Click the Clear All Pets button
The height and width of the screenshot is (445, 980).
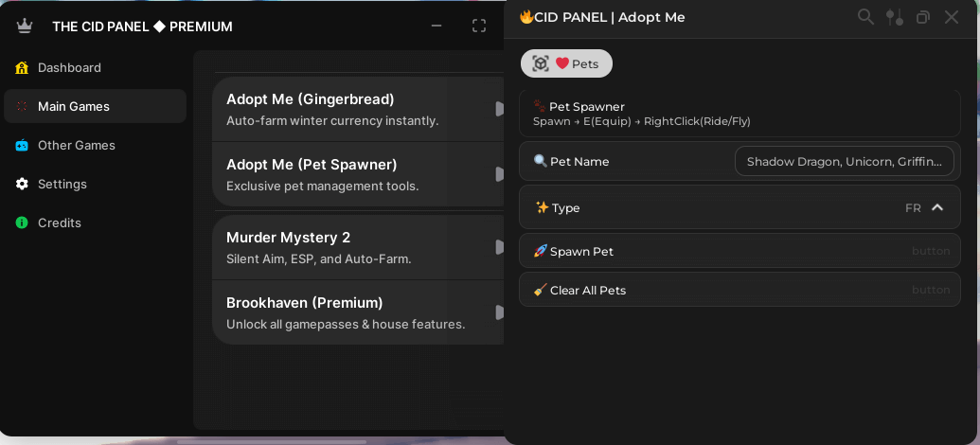click(739, 290)
